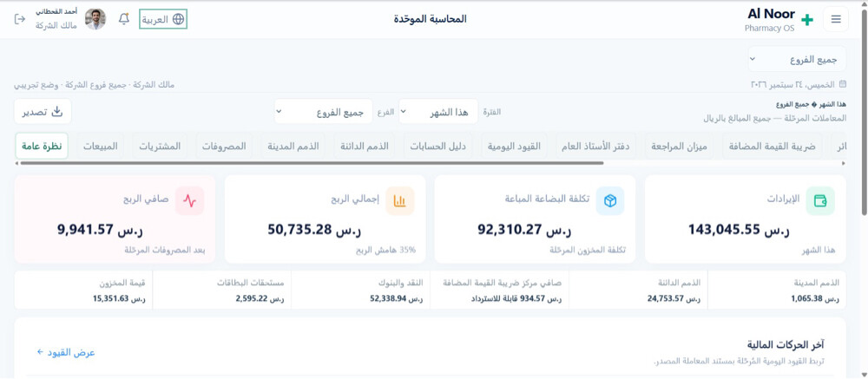Click the page vertical scrollbar

[x=865, y=111]
